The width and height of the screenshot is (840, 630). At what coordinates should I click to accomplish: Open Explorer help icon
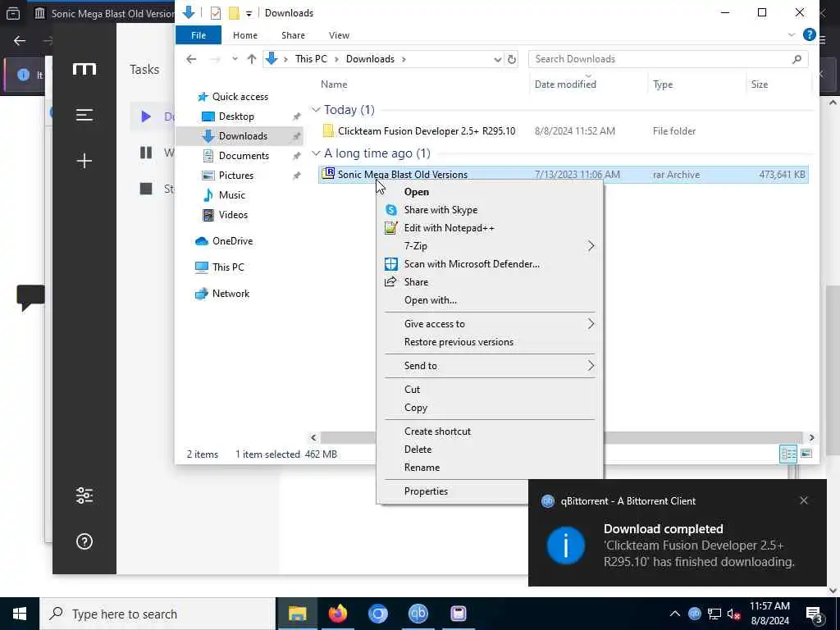point(809,34)
